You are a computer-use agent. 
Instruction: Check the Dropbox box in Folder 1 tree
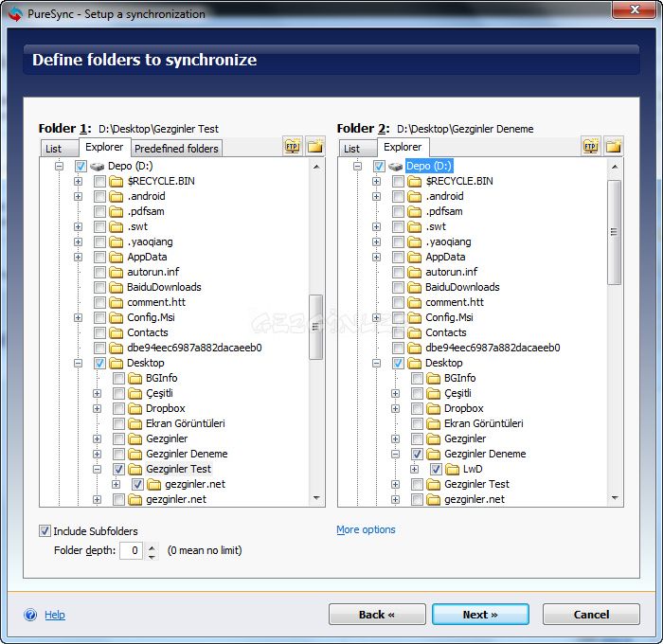click(118, 408)
